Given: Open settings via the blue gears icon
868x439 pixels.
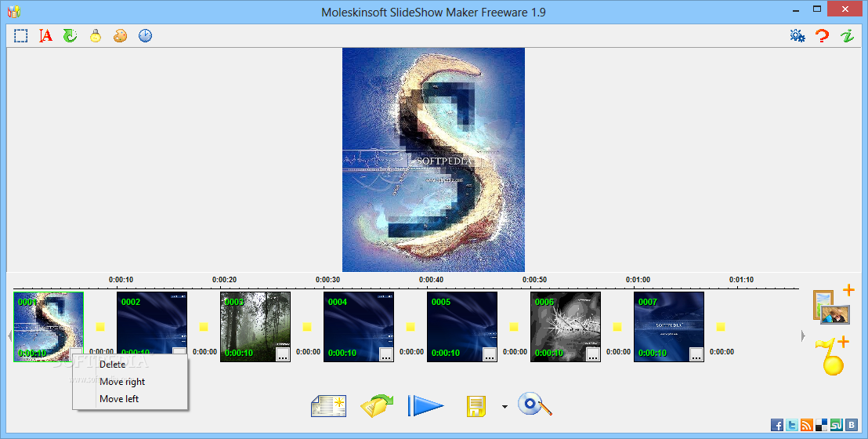Looking at the screenshot, I should pyautogui.click(x=797, y=36).
